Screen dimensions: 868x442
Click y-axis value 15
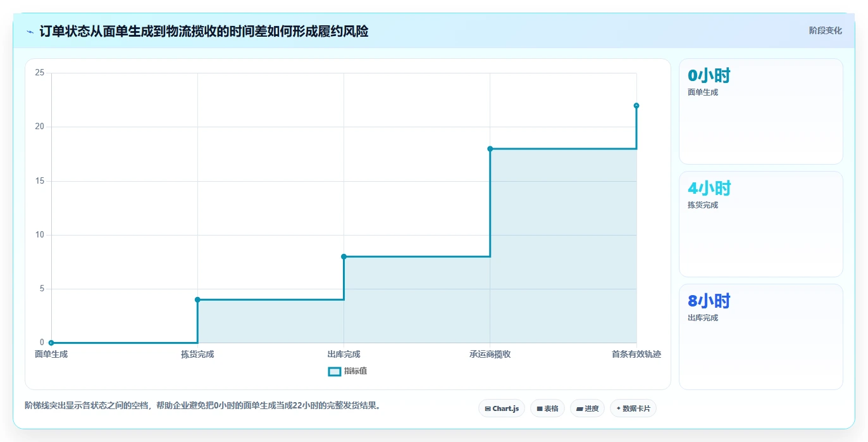[40, 181]
